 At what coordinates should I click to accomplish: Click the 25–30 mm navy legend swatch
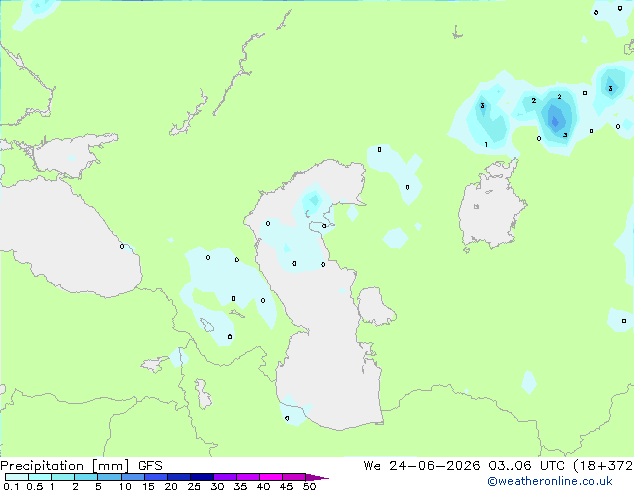click(x=201, y=477)
